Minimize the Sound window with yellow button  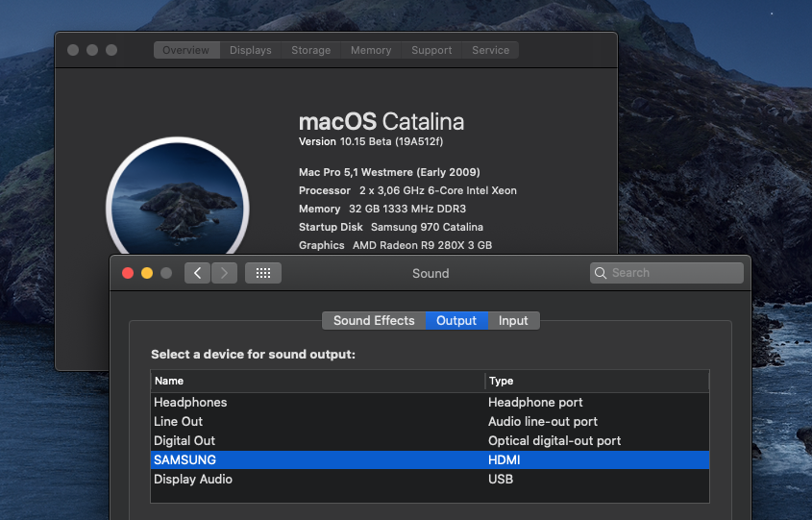(x=147, y=273)
